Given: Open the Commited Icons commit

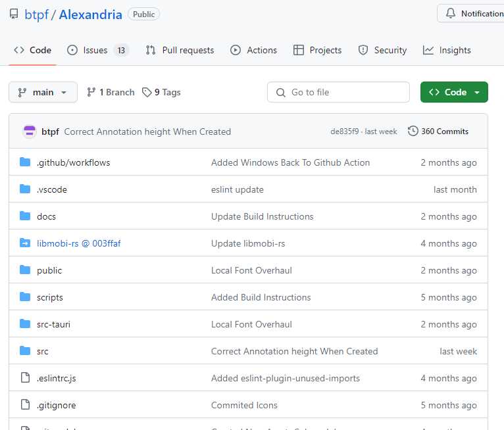Looking at the screenshot, I should (x=244, y=406).
